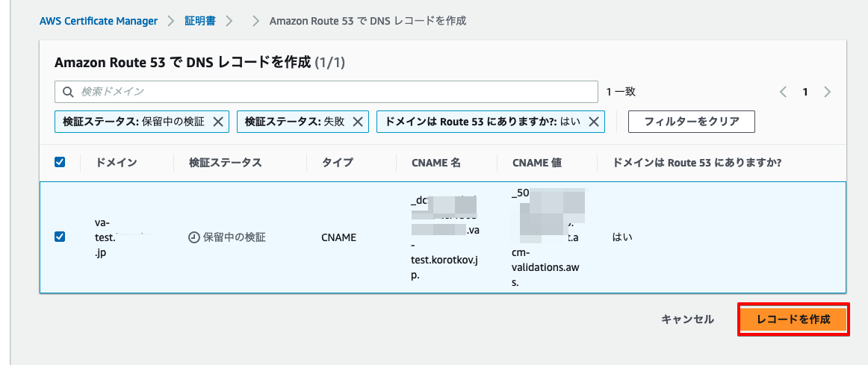Go to next page arrow

click(x=828, y=92)
